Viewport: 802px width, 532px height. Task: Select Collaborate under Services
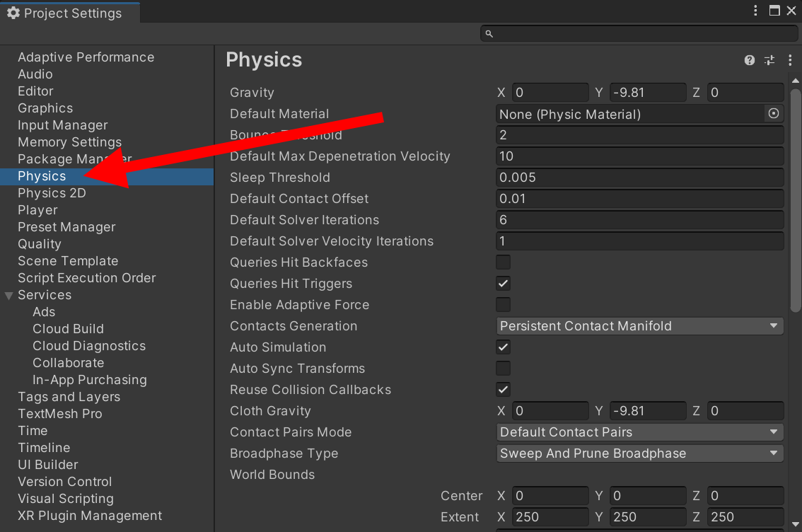click(x=69, y=363)
